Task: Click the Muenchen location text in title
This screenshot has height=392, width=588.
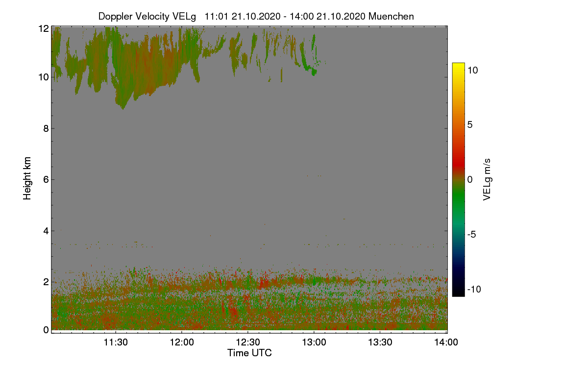Action: point(391,16)
